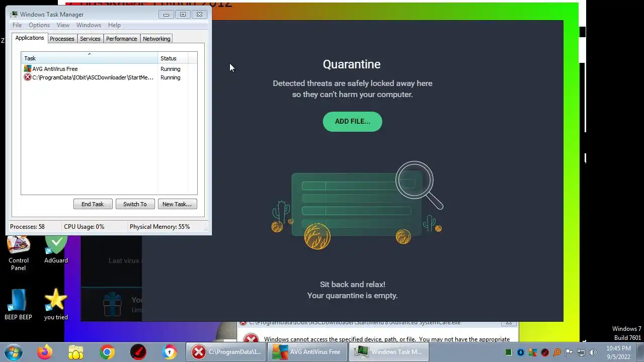Switch to the Services tab
This screenshot has width=644, height=362.
tap(90, 39)
